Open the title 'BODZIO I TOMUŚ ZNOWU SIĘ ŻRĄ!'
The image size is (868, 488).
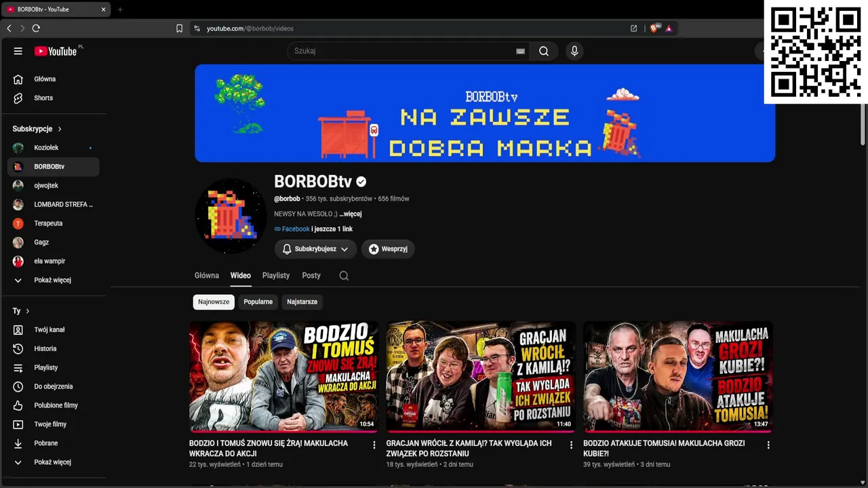tap(269, 449)
